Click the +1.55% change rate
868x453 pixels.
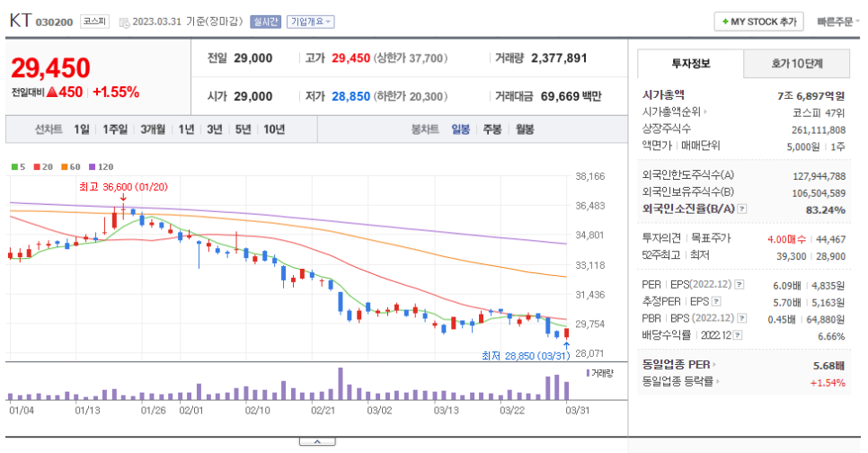pyautogui.click(x=116, y=92)
